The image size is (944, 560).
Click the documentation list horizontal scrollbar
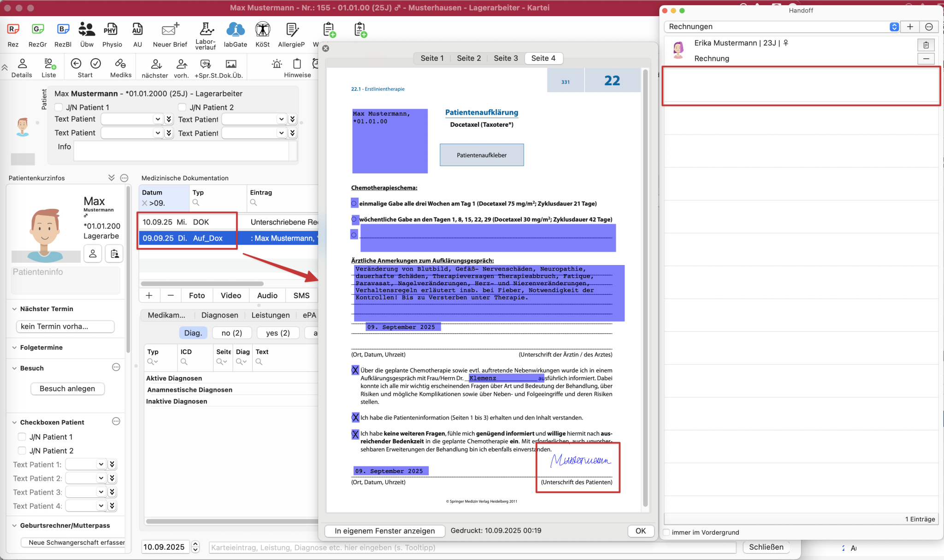coord(202,283)
